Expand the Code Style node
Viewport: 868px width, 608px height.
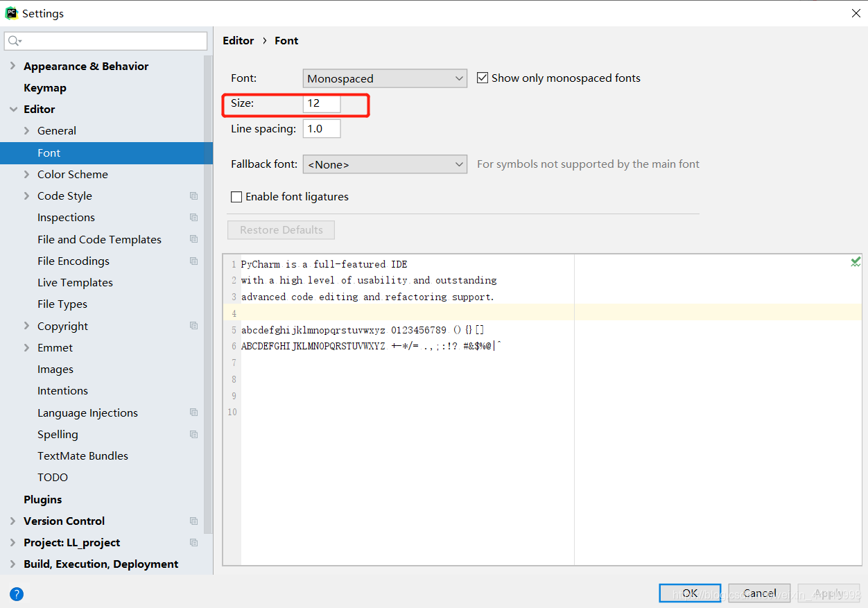pos(27,196)
